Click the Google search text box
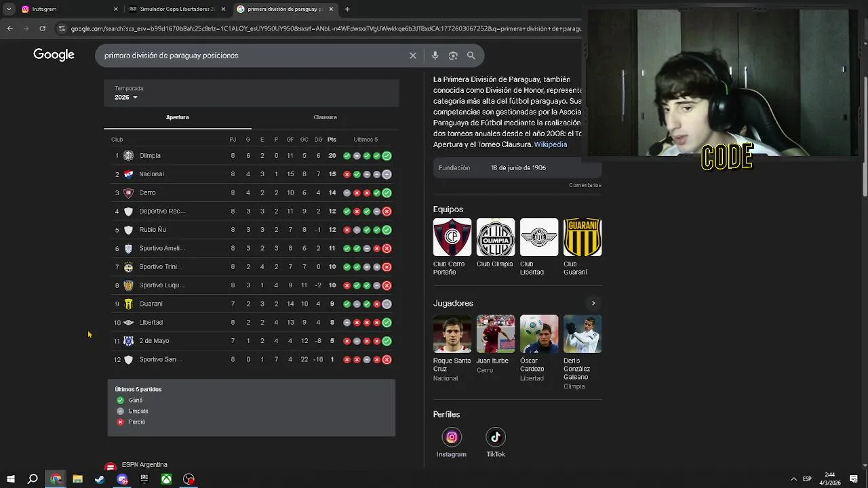The height and width of the screenshot is (488, 868). pyautogui.click(x=251, y=56)
